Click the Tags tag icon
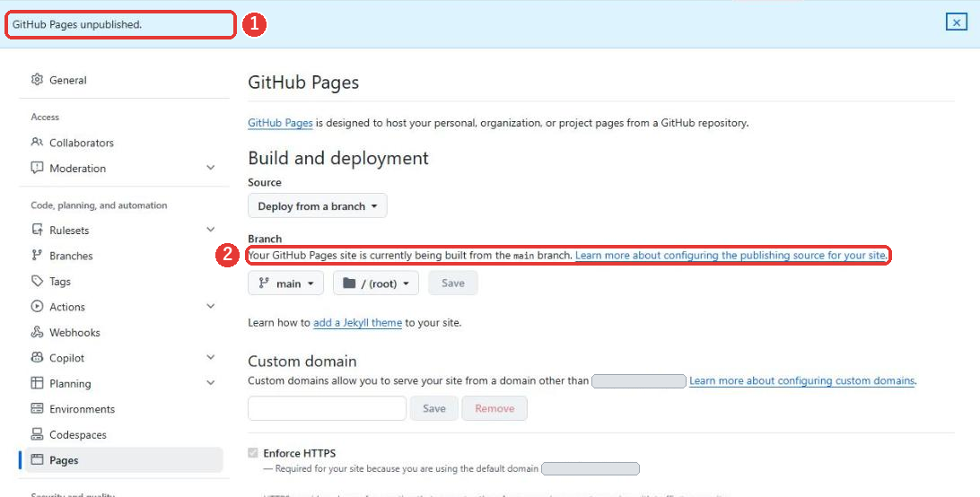This screenshot has height=497, width=980. 37,281
